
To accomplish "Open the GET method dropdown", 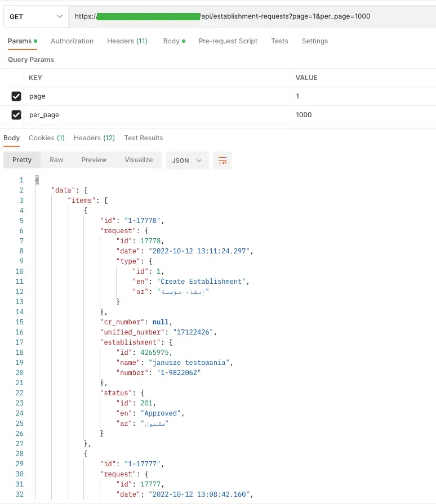I will 35,16.
